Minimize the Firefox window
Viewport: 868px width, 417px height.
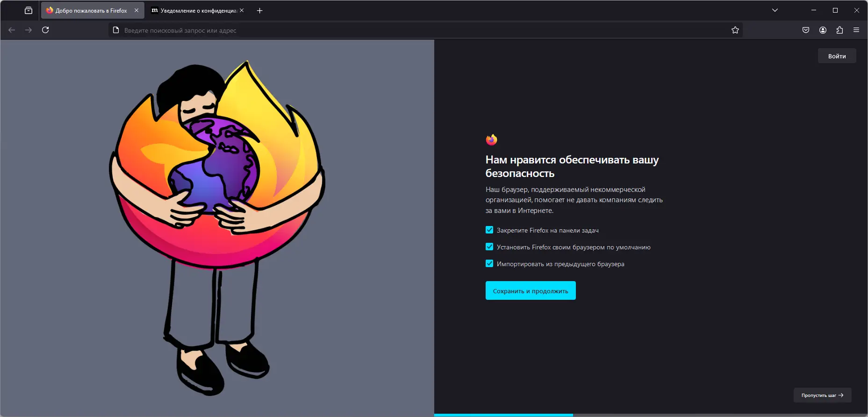pyautogui.click(x=814, y=10)
